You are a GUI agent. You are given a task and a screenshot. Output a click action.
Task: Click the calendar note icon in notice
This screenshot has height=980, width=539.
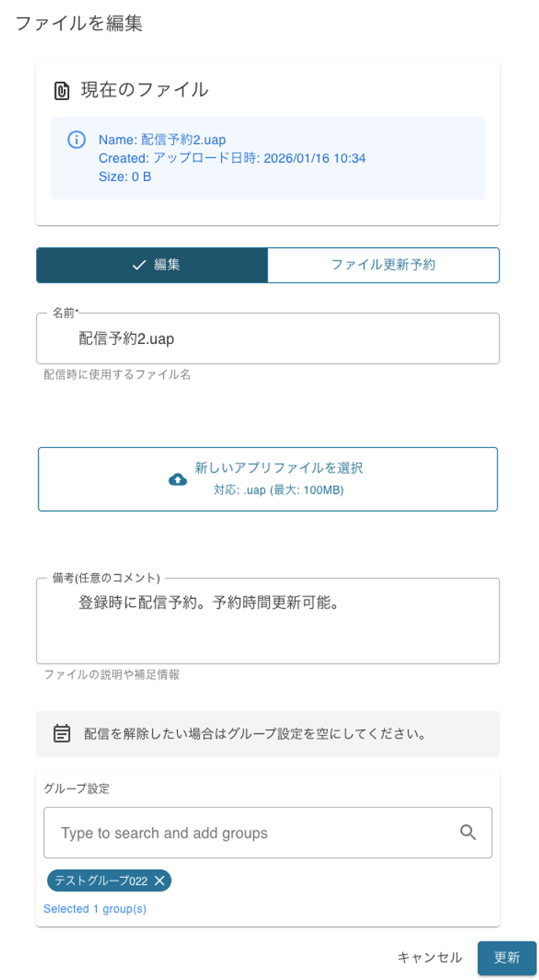(x=61, y=734)
